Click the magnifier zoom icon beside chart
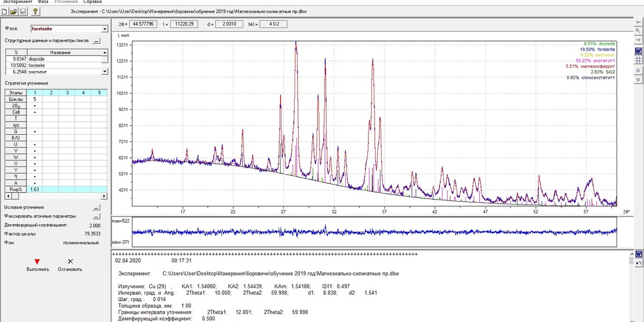Image resolution: width=644 pixels, height=322 pixels. pyautogui.click(x=638, y=31)
